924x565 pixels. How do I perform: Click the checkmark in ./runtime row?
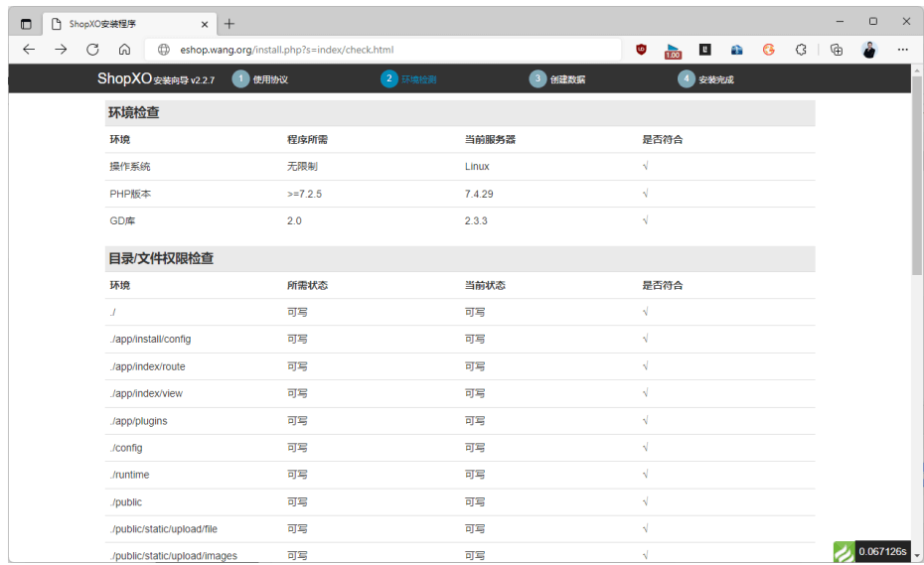pos(645,475)
